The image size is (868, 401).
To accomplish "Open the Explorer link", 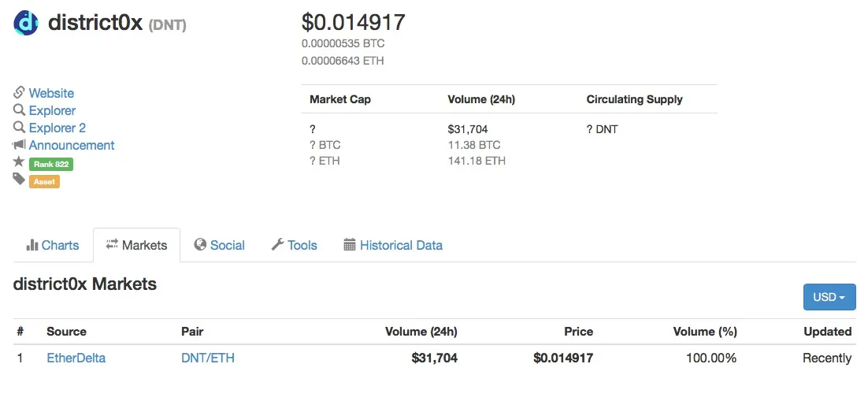I will [52, 110].
